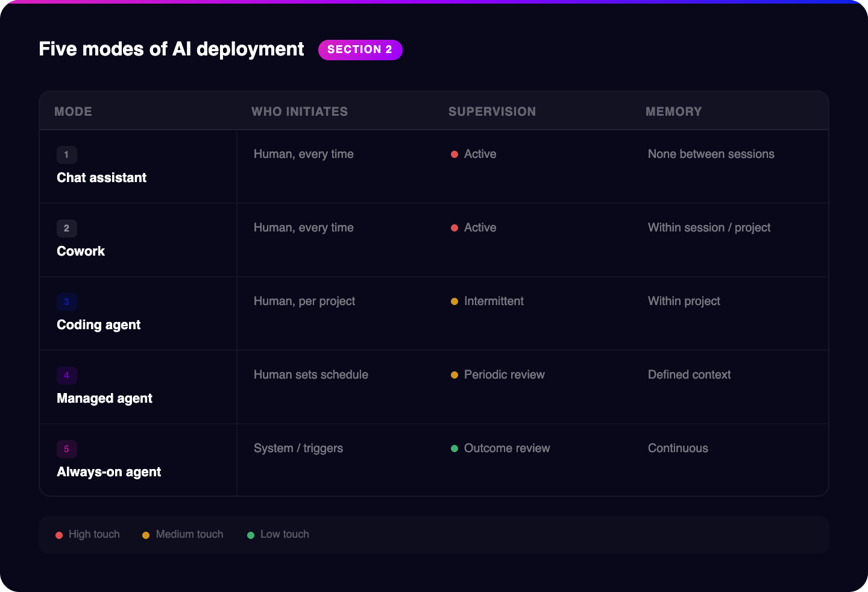This screenshot has height=592, width=868.
Task: Click the 'Medium touch' legend label
Action: (190, 535)
